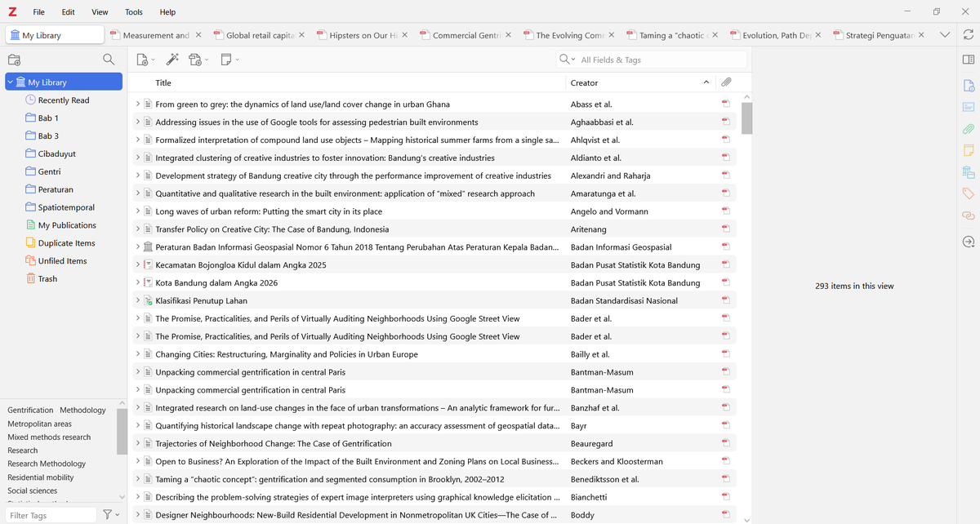Viewport: 980px width, 524px height.
Task: Open the Help menu
Action: click(x=167, y=12)
